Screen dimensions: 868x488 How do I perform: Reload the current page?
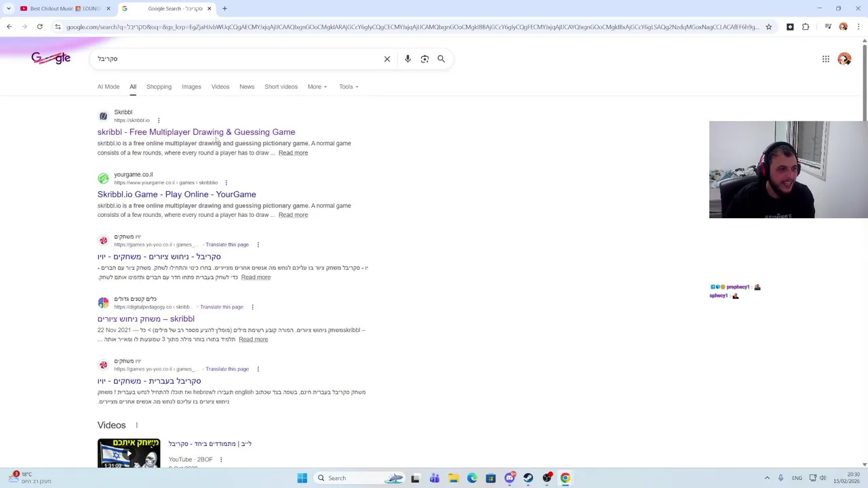[x=39, y=26]
